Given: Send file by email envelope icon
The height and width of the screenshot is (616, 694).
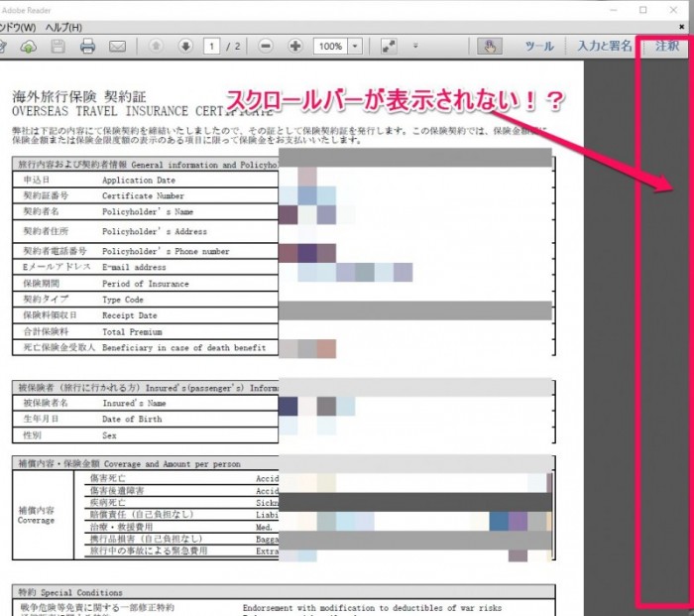Looking at the screenshot, I should [x=117, y=46].
